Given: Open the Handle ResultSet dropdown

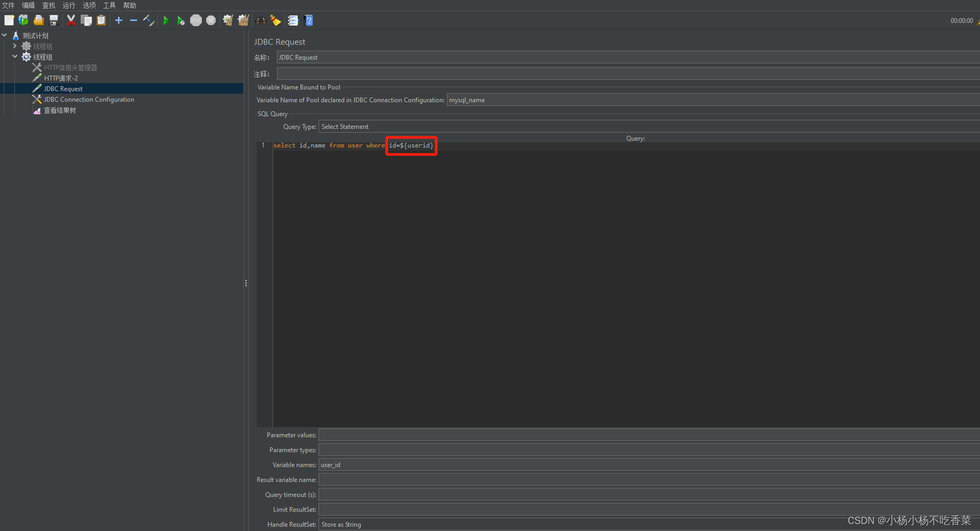Looking at the screenshot, I should [649, 524].
